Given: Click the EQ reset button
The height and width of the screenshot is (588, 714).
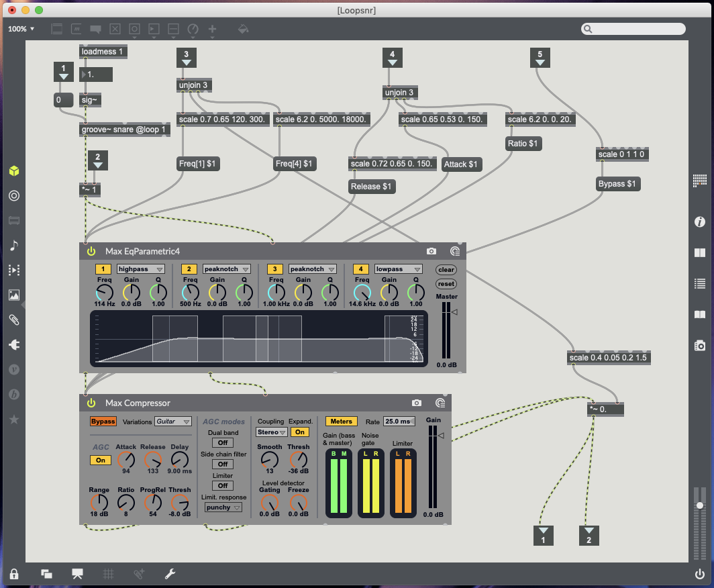Looking at the screenshot, I should tap(446, 284).
